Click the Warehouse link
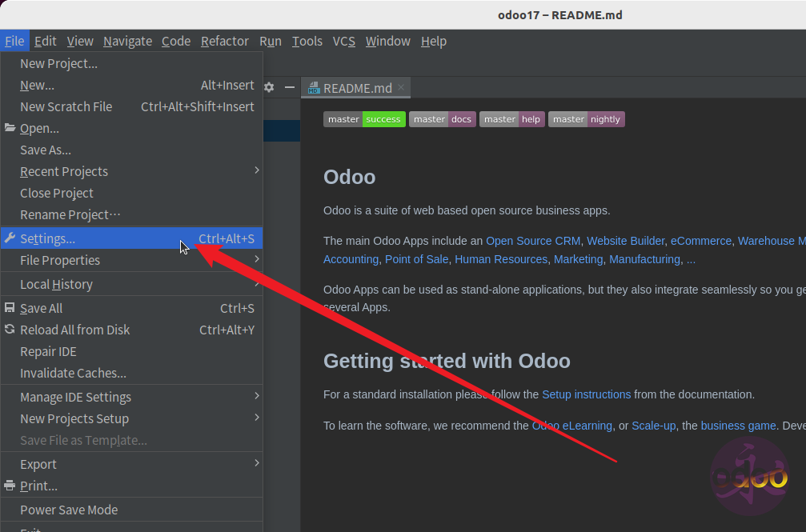806x532 pixels. click(772, 241)
